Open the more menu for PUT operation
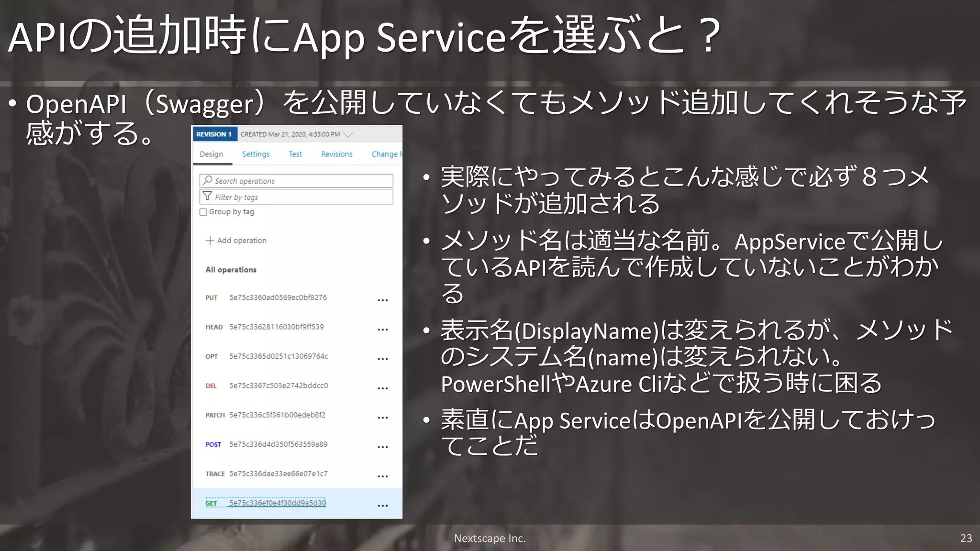This screenshot has width=980, height=551. coord(383,300)
